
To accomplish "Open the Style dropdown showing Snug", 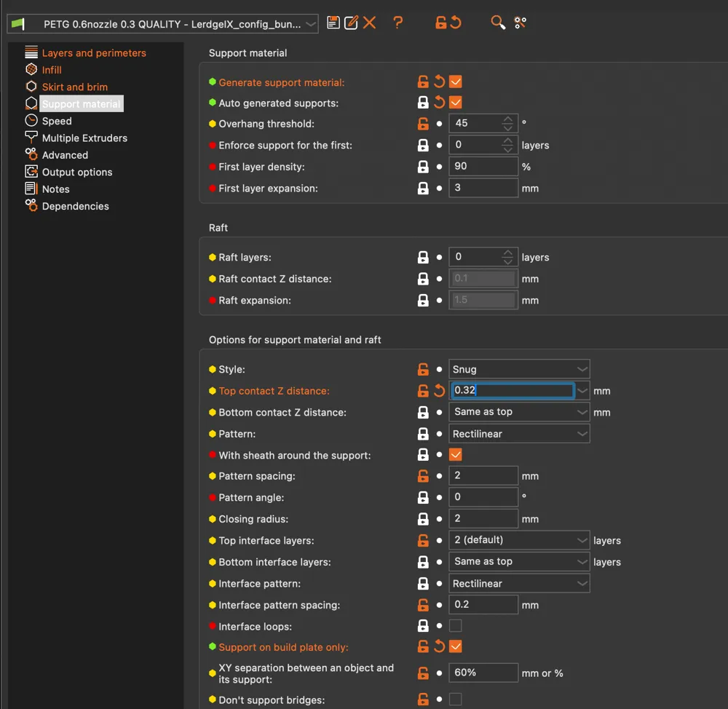I will [x=519, y=369].
